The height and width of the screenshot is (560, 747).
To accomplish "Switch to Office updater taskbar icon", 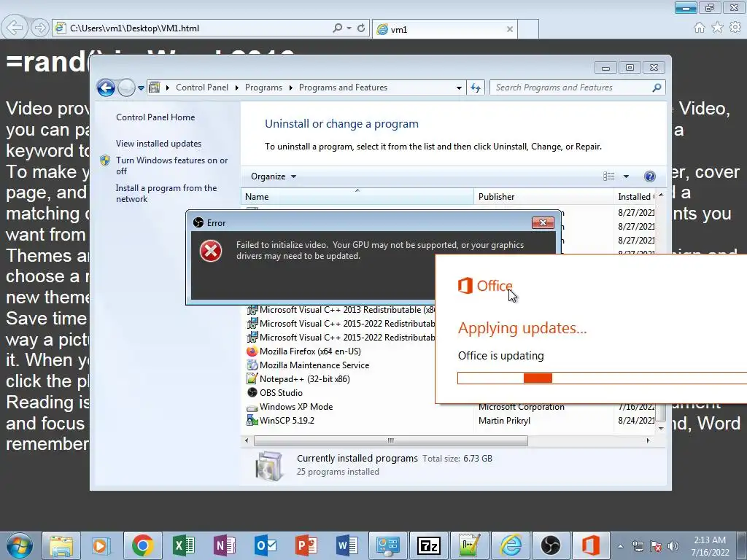I will 591,545.
